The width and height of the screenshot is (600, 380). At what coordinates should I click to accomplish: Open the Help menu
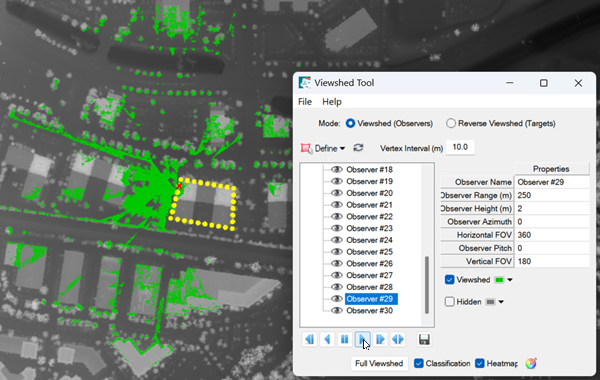point(332,102)
